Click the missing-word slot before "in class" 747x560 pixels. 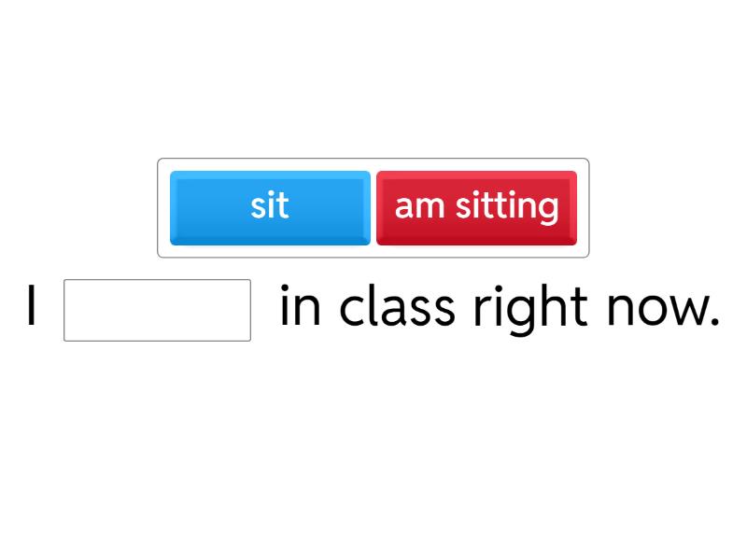pos(157,310)
